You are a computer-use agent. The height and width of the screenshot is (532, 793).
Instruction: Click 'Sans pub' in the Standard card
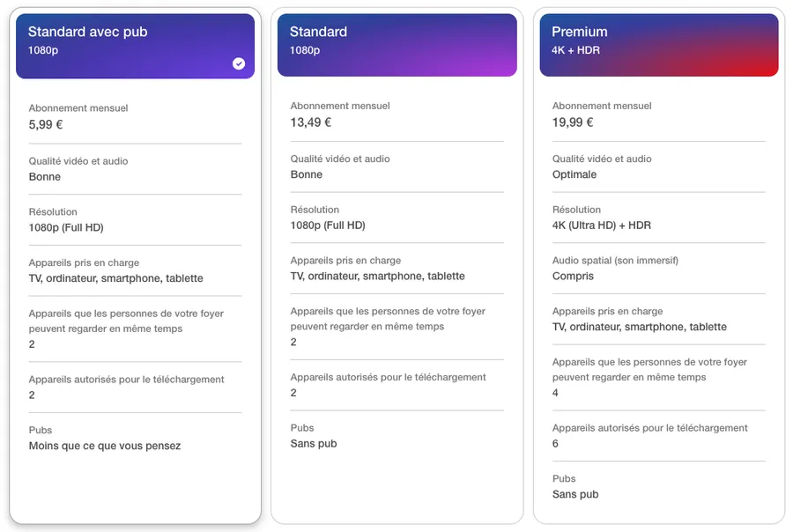click(314, 444)
